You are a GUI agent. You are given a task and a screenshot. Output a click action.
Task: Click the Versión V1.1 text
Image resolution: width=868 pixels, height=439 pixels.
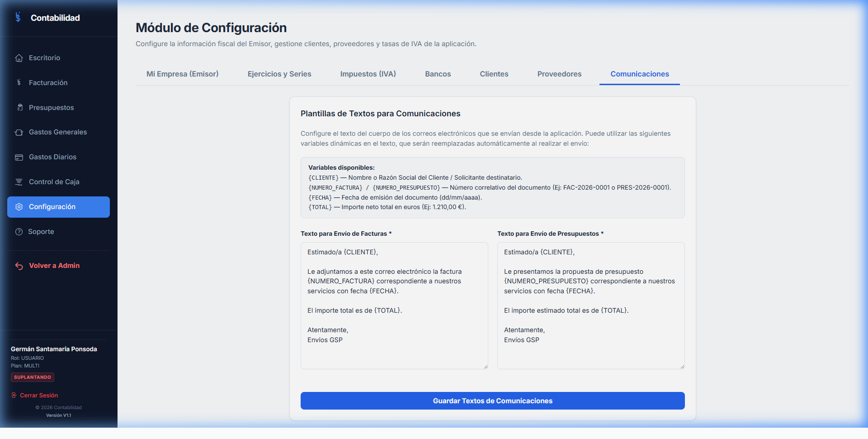[58, 415]
